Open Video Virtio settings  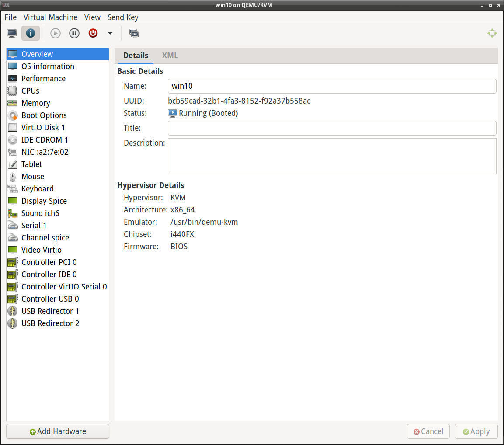[x=58, y=250]
